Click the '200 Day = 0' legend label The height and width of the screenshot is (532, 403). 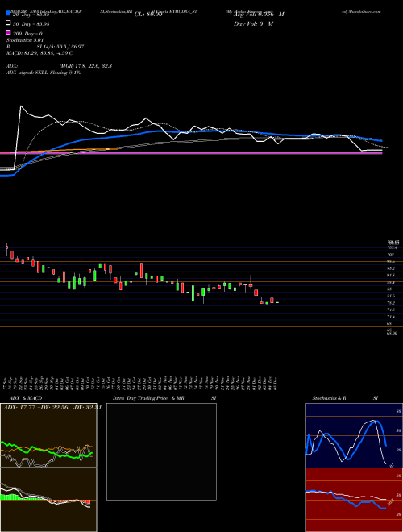(27, 34)
